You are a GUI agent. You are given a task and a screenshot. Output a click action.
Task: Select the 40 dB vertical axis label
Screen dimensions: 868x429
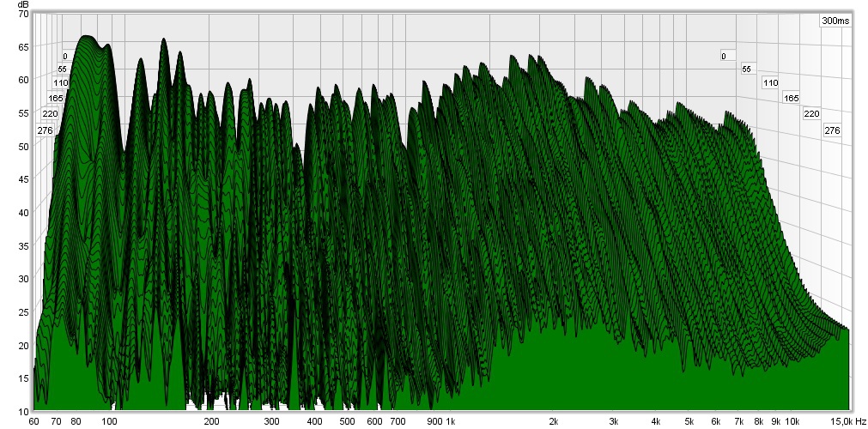pyautogui.click(x=23, y=211)
